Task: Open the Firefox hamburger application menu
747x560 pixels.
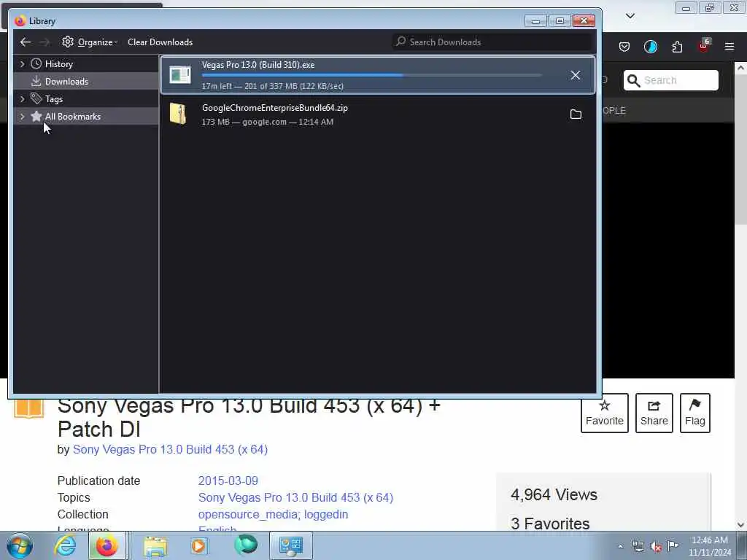Action: point(729,47)
